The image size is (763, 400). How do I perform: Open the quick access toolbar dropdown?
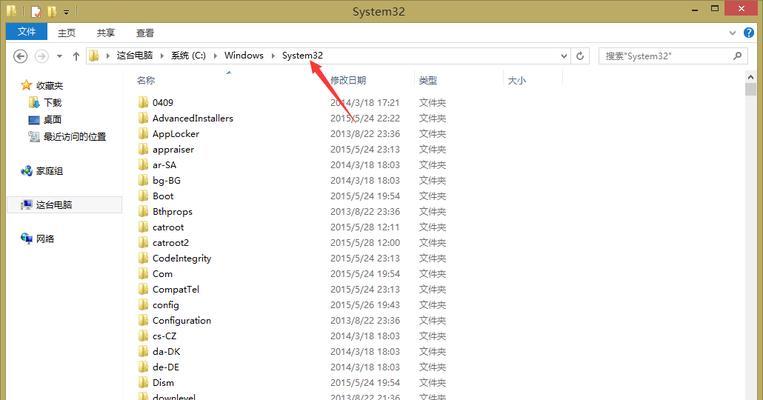coord(66,11)
